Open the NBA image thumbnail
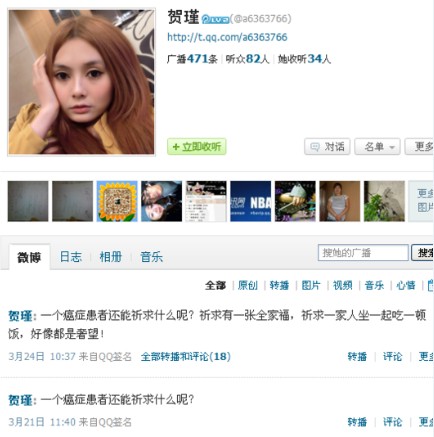This screenshot has height=437, width=434. [251, 201]
